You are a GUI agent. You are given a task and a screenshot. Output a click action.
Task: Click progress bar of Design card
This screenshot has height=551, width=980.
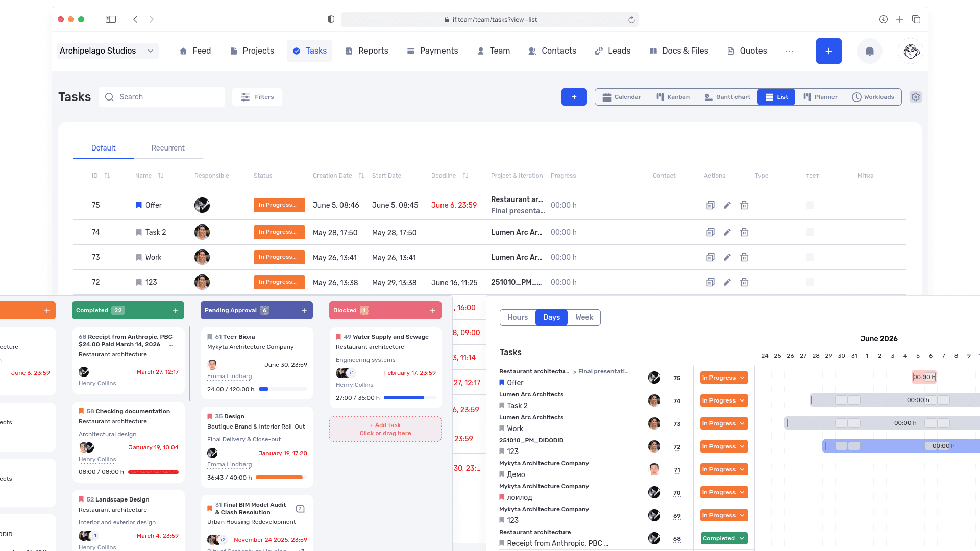pos(282,478)
